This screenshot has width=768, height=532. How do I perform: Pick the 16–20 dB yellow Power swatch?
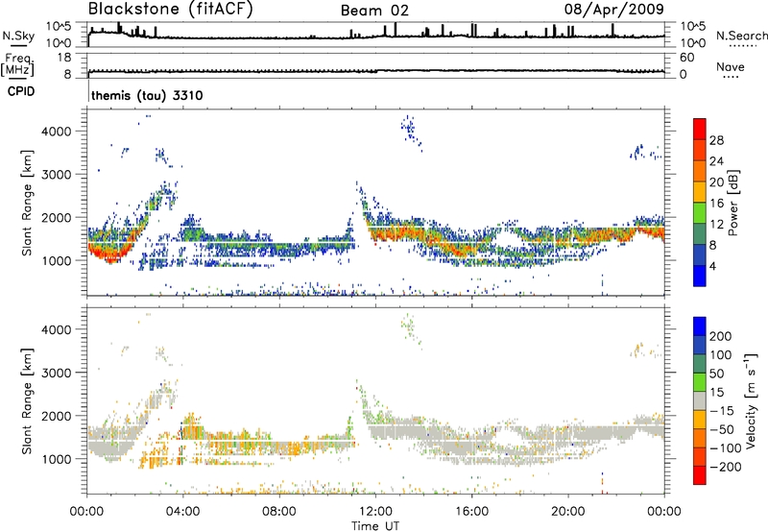700,192
